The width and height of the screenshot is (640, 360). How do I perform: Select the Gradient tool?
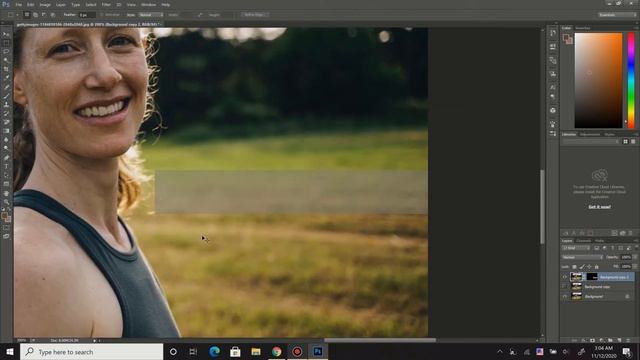6,131
